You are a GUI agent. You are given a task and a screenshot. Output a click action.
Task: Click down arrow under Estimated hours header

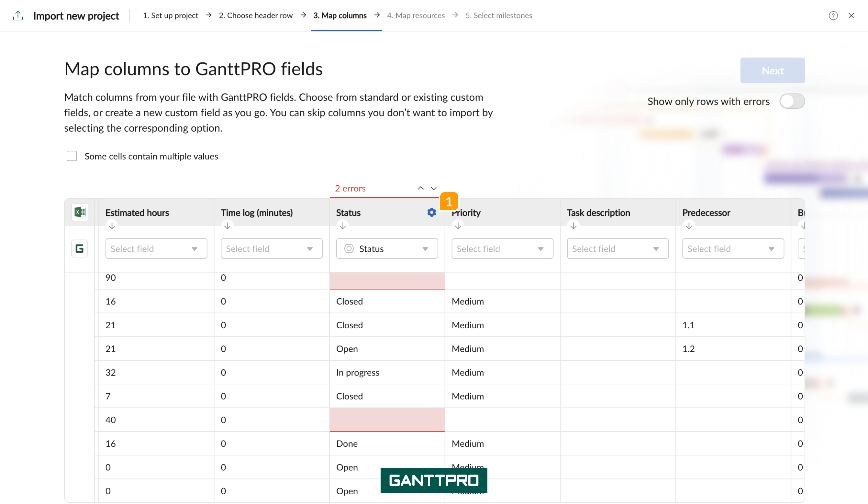(x=112, y=226)
